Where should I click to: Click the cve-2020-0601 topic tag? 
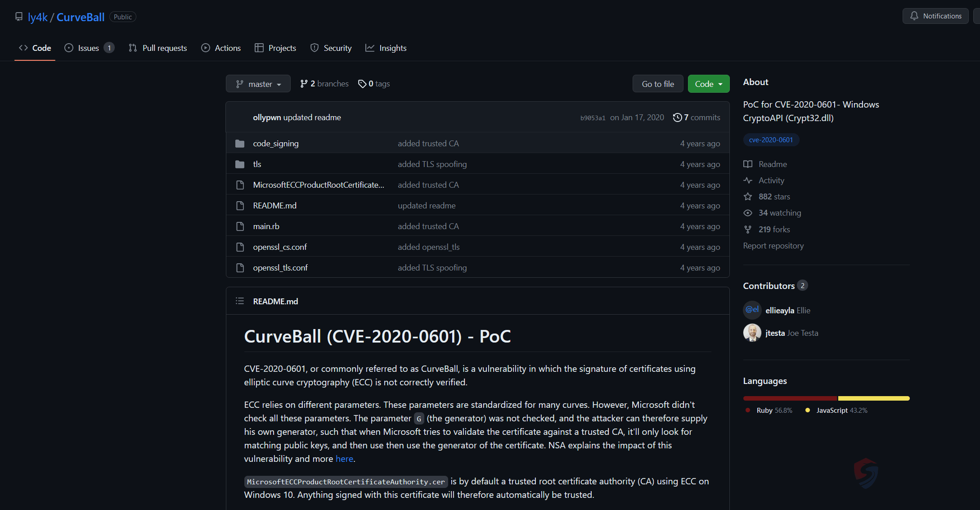pyautogui.click(x=771, y=140)
